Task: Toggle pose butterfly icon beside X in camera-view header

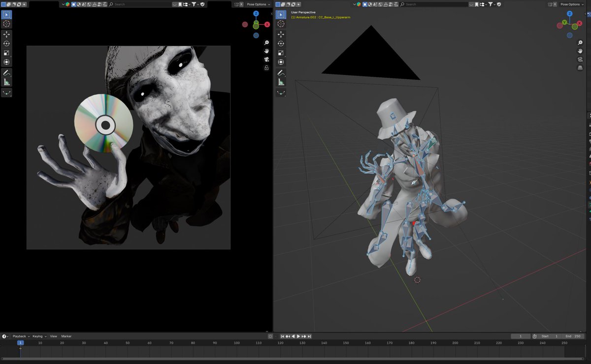Action: click(x=236, y=4)
